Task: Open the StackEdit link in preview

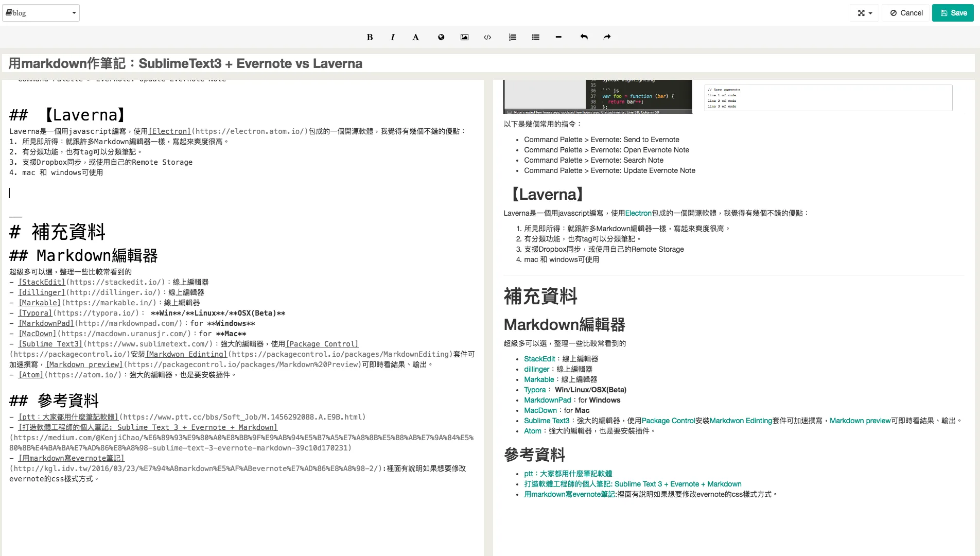Action: (538, 359)
